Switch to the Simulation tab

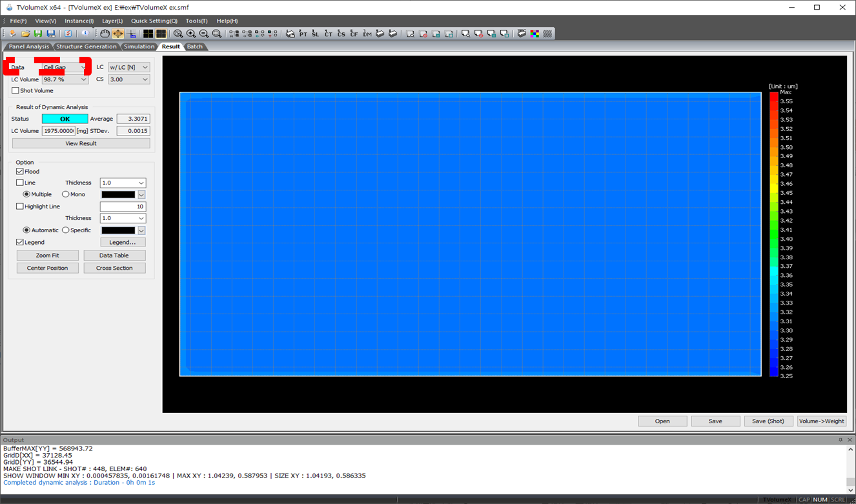139,46
